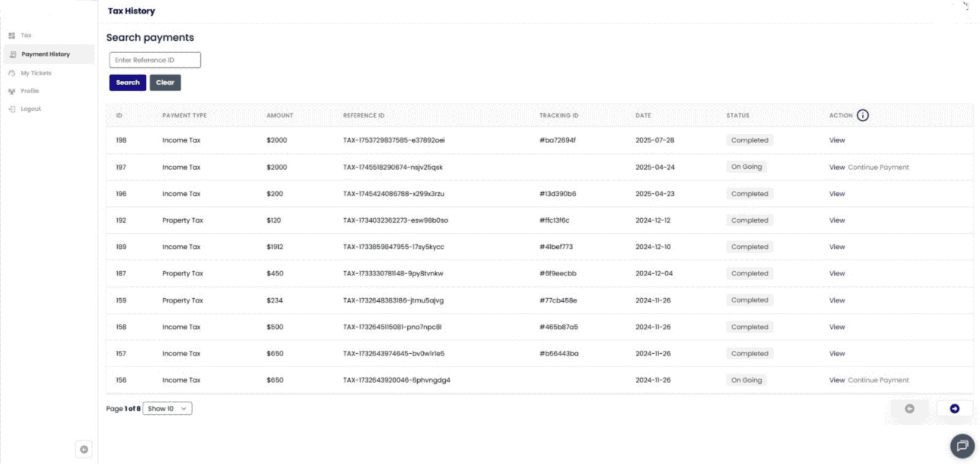Click the Amount column header
Viewport: 980px width, 464px height.
point(280,116)
